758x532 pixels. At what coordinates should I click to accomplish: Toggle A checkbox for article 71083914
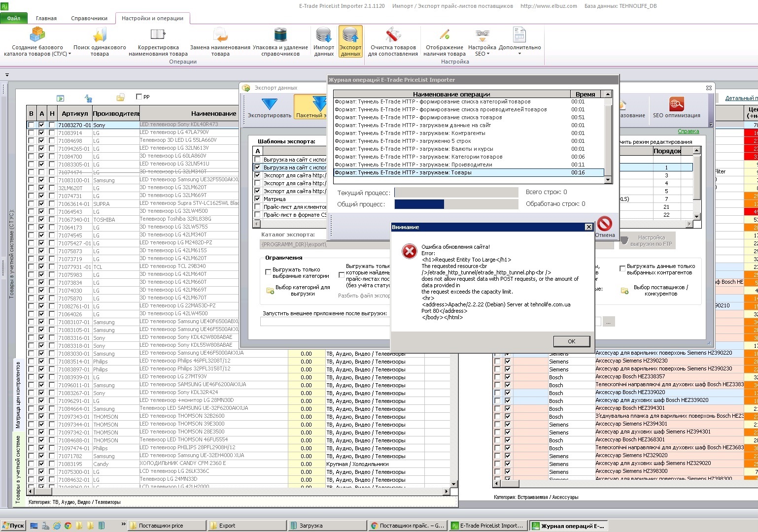click(41, 133)
